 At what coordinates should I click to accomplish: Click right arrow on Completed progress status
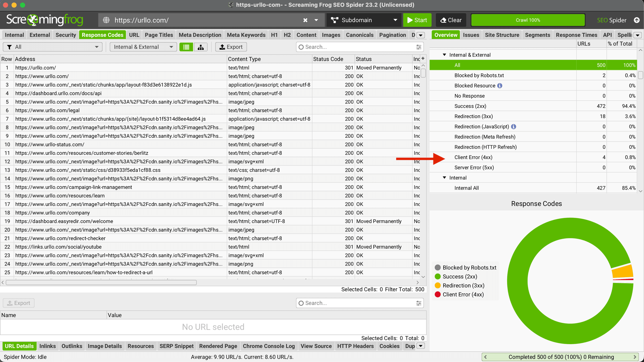pyautogui.click(x=635, y=357)
